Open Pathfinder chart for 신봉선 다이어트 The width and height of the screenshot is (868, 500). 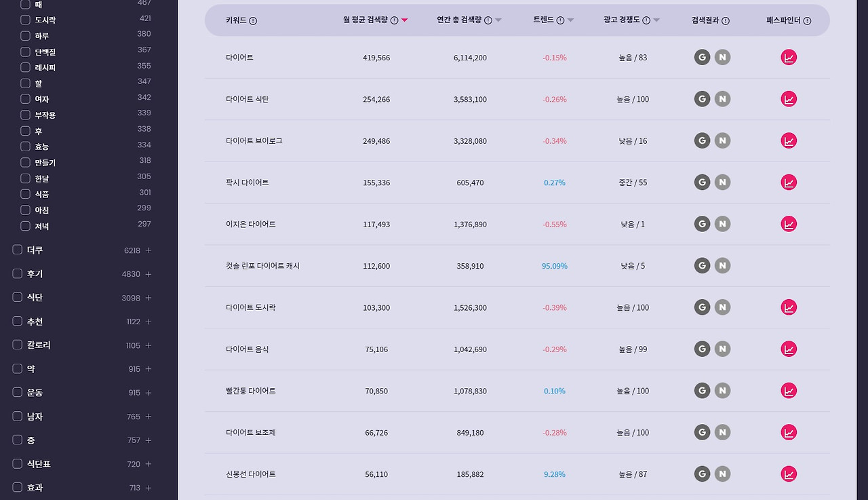[x=789, y=474]
